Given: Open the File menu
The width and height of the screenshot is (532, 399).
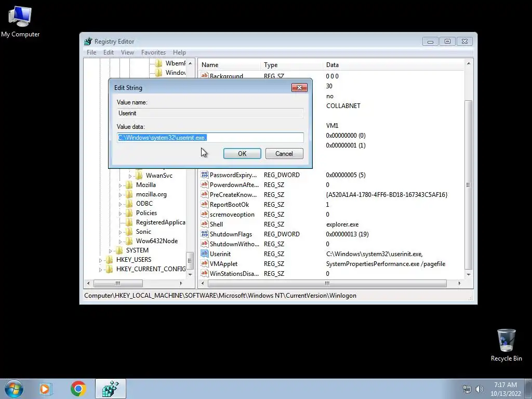Looking at the screenshot, I should (91, 52).
